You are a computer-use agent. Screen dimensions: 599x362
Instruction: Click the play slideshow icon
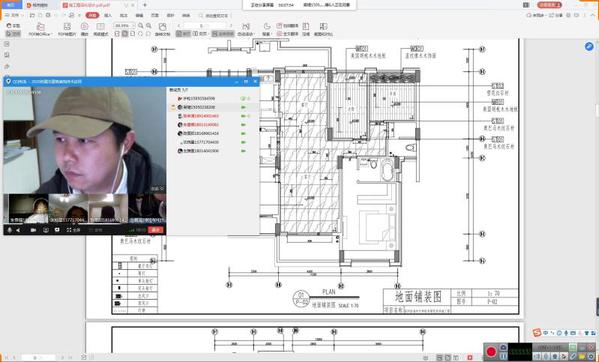[84, 29]
